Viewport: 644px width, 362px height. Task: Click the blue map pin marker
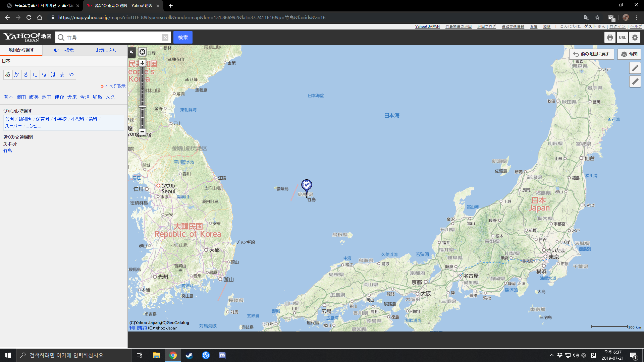point(306,185)
